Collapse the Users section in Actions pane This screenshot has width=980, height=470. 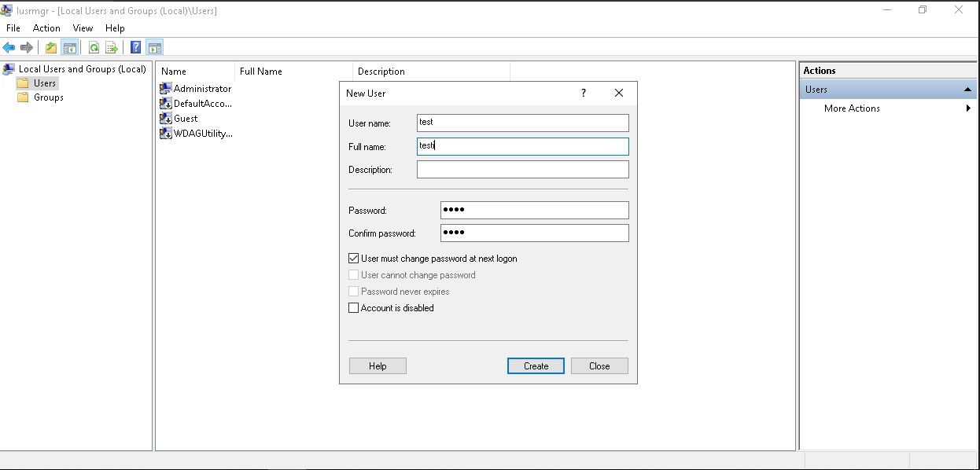[x=967, y=90]
